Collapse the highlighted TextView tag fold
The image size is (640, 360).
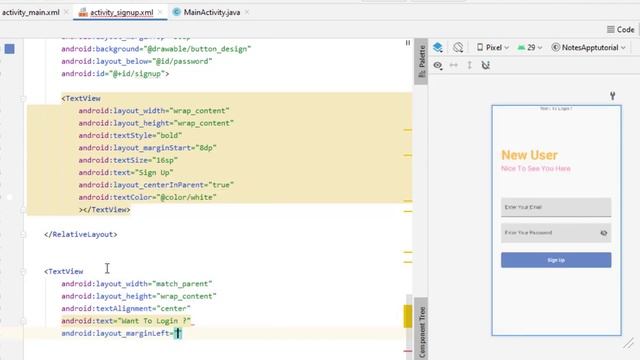23,98
